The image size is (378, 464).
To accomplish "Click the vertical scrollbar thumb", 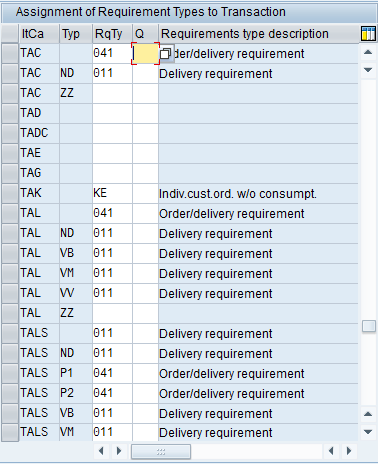I will click(369, 326).
